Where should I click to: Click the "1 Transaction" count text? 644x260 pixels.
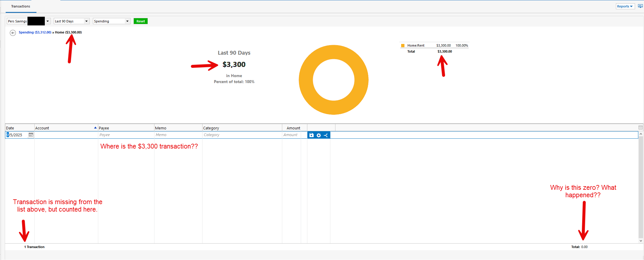click(34, 247)
